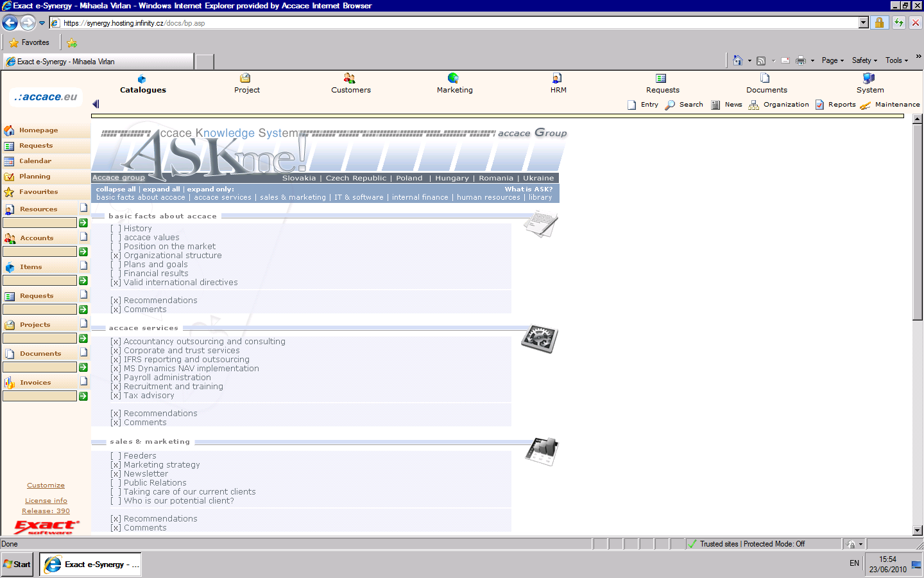Open the Print button dropdown arrow

pyautogui.click(x=812, y=61)
